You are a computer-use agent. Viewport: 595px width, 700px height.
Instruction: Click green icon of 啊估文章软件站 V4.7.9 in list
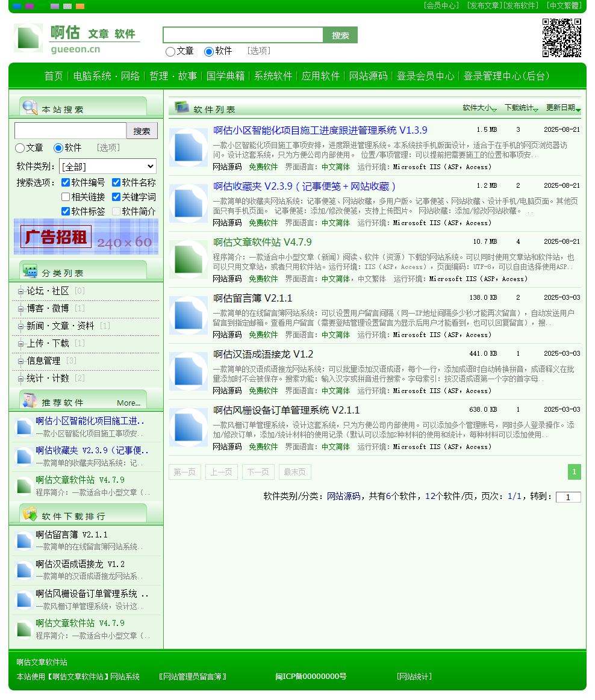(x=188, y=259)
